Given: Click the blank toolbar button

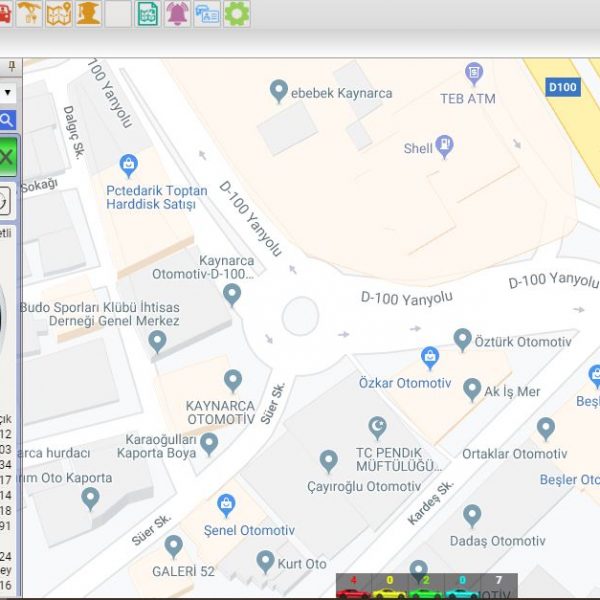Looking at the screenshot, I should pyautogui.click(x=118, y=14).
